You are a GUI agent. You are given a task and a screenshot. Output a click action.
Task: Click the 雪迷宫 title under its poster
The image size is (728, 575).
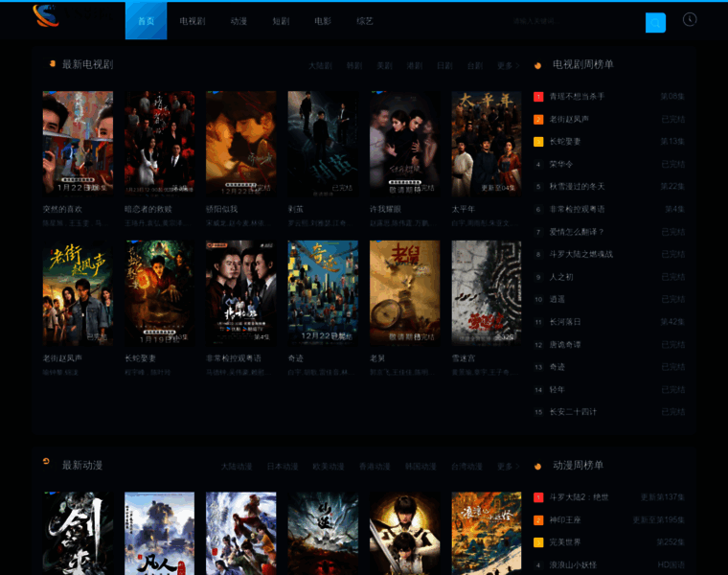(464, 358)
